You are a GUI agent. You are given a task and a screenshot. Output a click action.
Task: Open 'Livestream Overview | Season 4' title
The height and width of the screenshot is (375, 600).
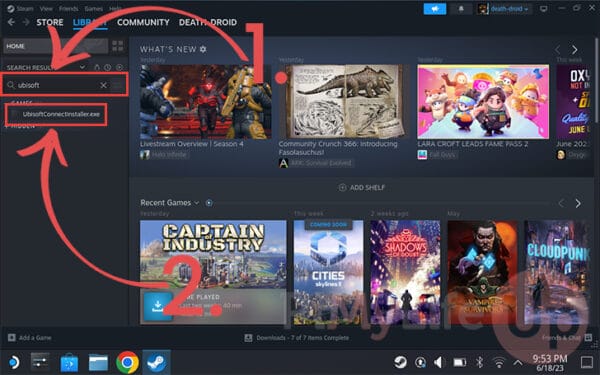[x=192, y=144]
